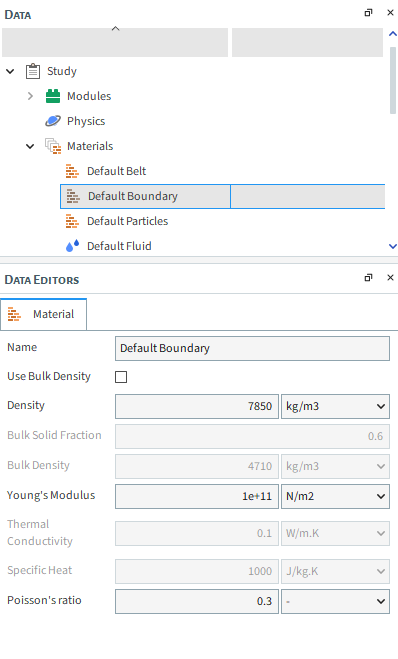Click the Physics planet icon

click(53, 121)
